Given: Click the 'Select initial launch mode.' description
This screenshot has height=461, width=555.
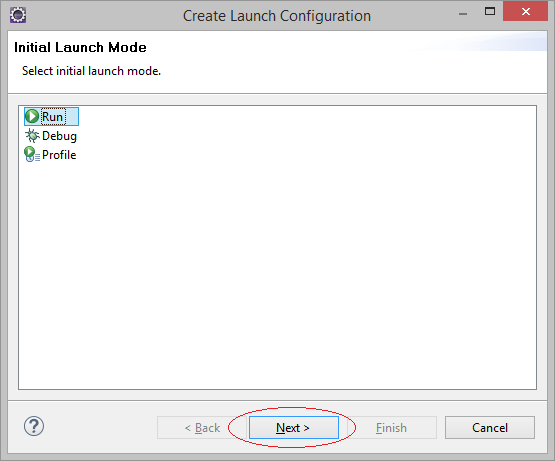Looking at the screenshot, I should (x=91, y=71).
